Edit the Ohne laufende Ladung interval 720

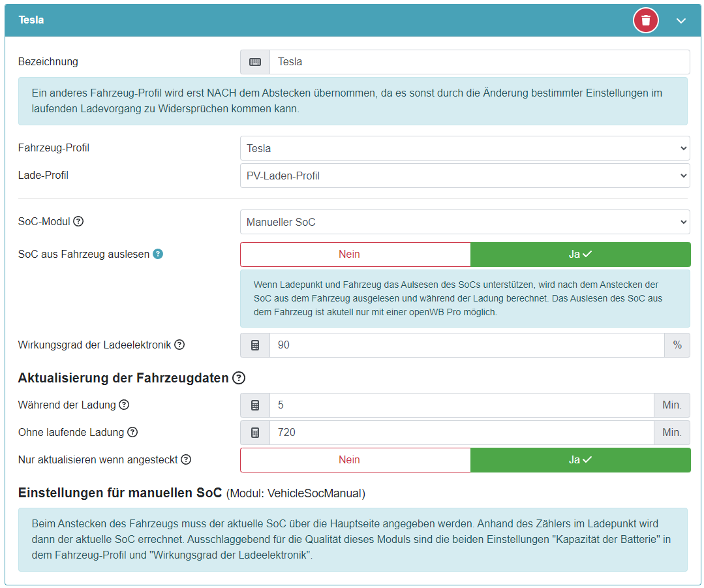(x=461, y=433)
